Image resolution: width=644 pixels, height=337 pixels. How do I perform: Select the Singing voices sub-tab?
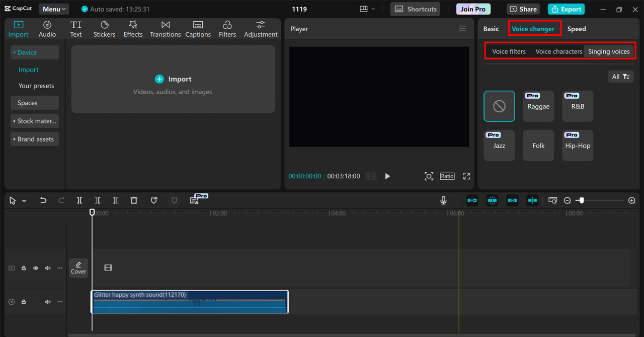tap(609, 51)
